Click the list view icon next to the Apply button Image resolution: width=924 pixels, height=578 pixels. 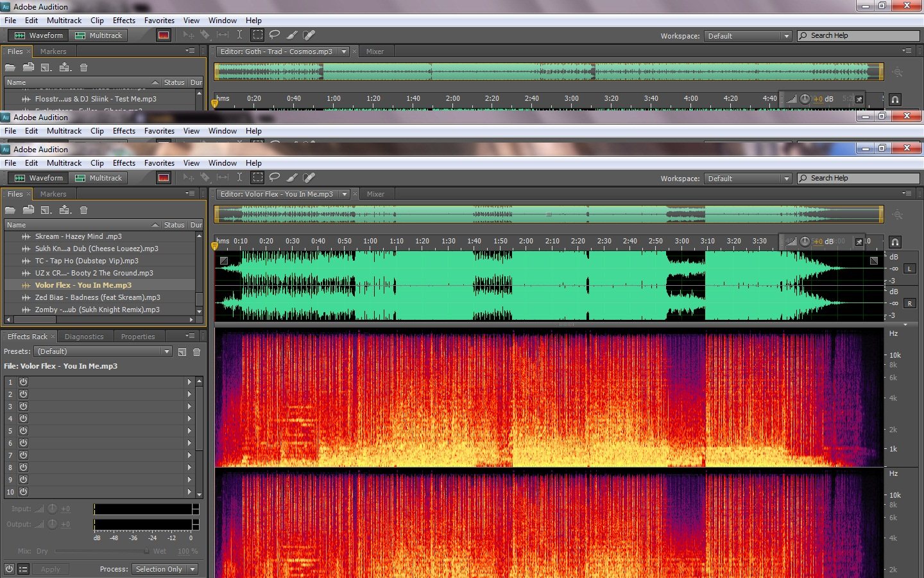23,569
